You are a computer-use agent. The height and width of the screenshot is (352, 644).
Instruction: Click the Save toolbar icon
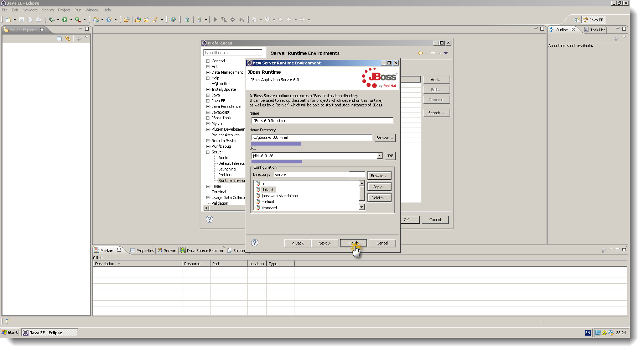coord(21,20)
